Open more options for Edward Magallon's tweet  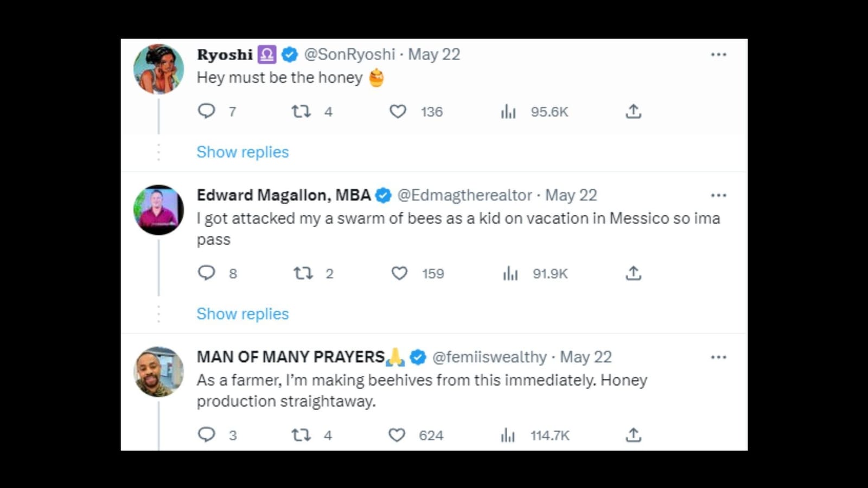(x=719, y=195)
